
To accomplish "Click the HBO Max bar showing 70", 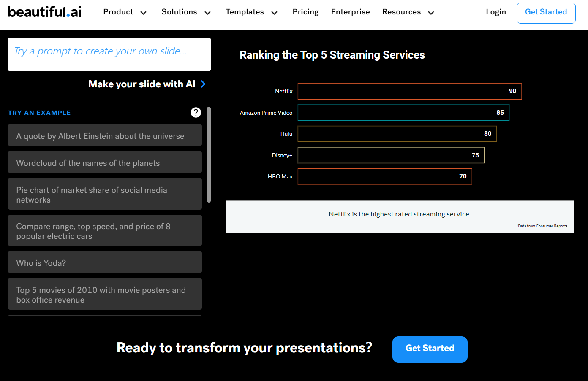I will click(385, 176).
